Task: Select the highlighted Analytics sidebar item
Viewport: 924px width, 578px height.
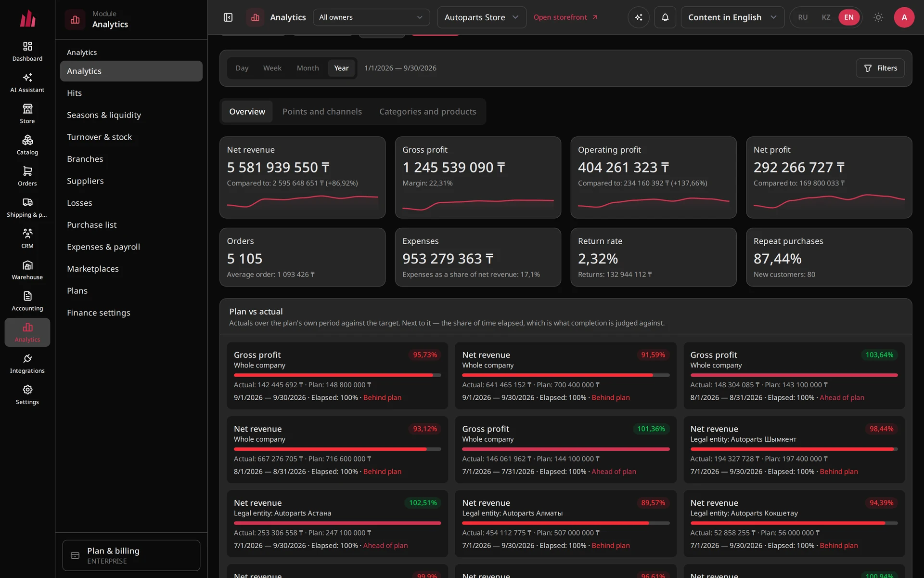Action: [x=131, y=71]
